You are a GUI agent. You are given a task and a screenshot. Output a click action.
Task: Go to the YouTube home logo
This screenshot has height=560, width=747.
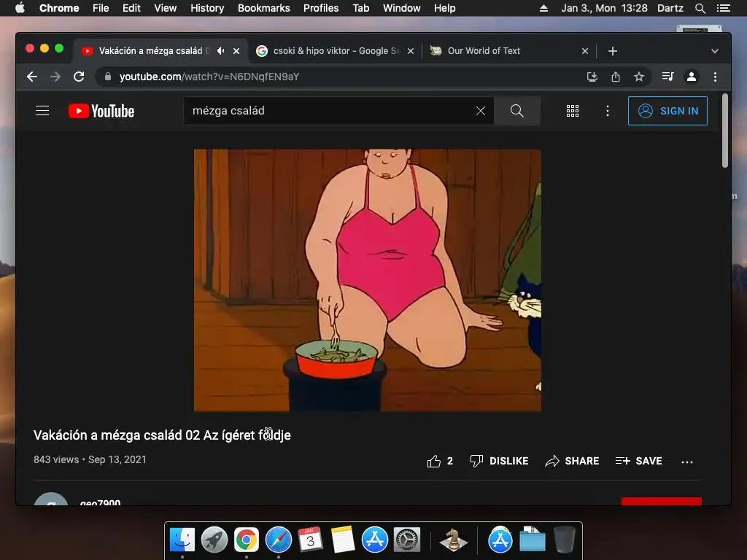click(101, 111)
